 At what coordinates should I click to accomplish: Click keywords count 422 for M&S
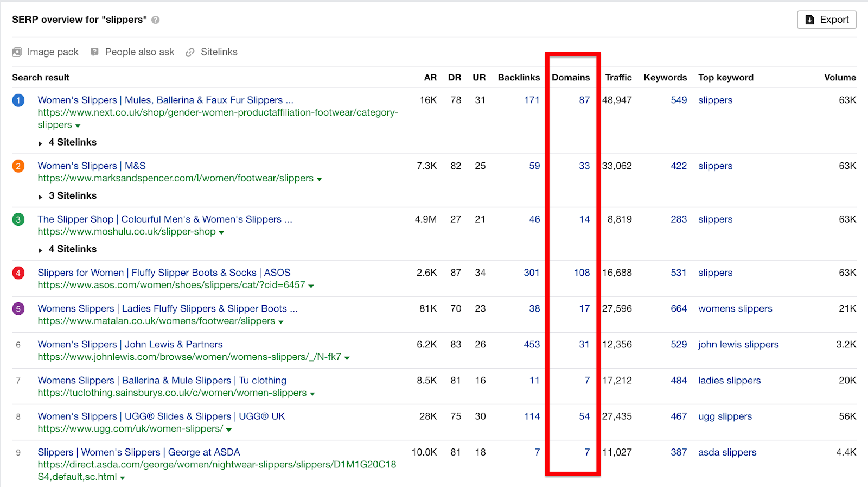point(679,166)
